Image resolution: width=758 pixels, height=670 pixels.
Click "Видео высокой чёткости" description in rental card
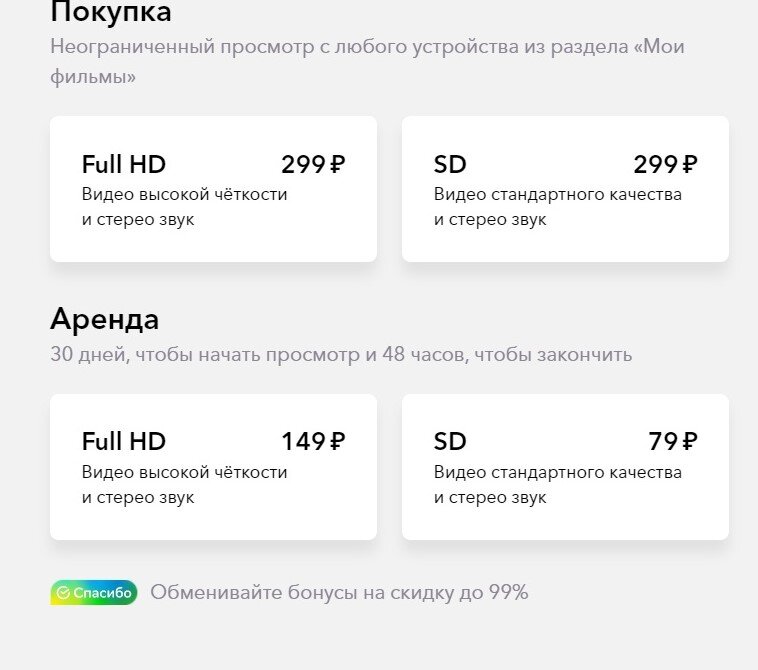tap(184, 472)
